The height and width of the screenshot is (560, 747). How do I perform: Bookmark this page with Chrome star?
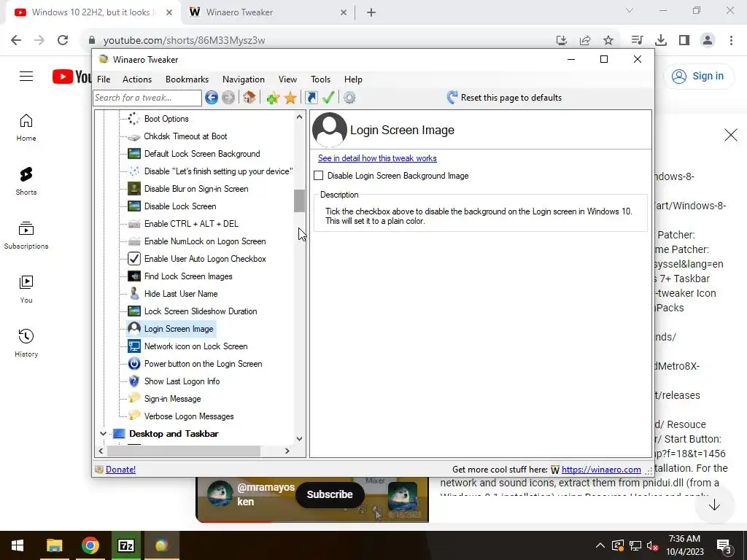[x=608, y=41]
